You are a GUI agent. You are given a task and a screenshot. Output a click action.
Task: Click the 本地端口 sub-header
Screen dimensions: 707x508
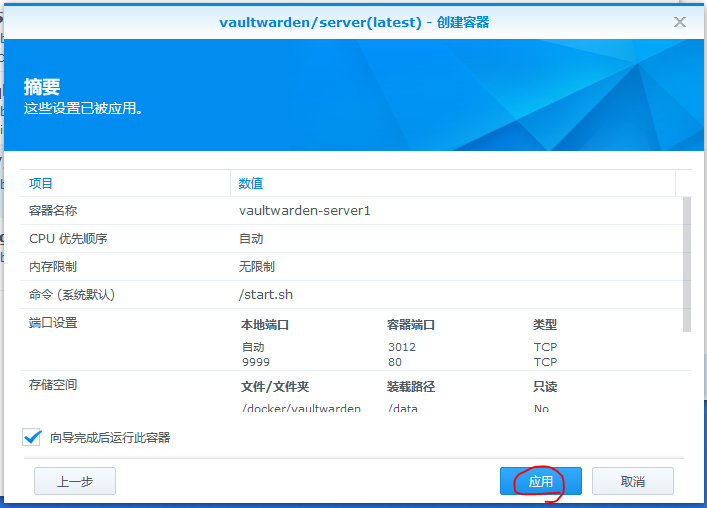point(265,325)
